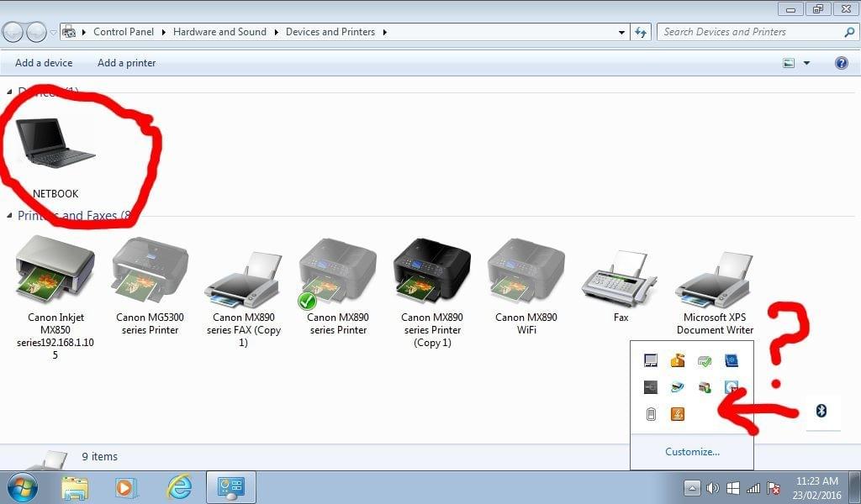Navigate forward with the Forward button
Screen dimensions: 861x504
tap(36, 33)
